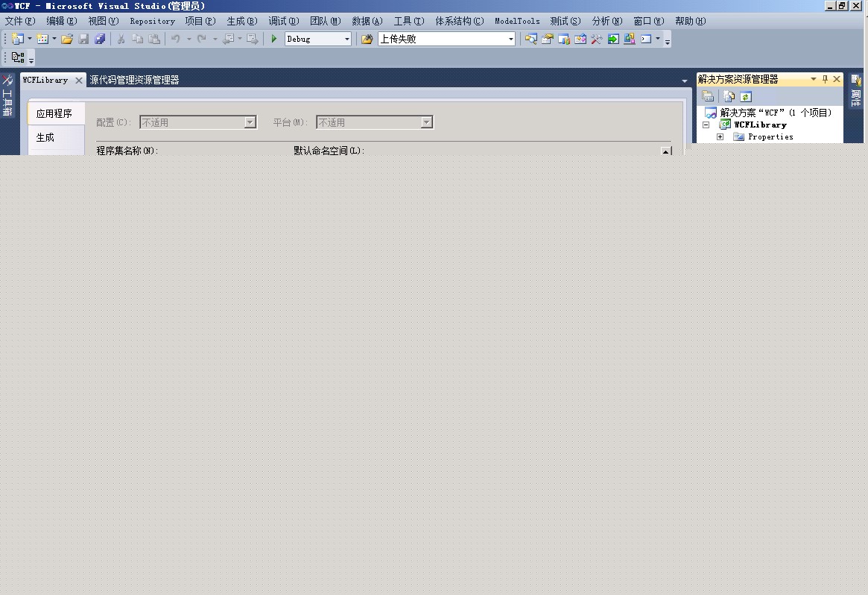This screenshot has height=595, width=868.
Task: Click the Save floppy disk icon
Action: point(83,39)
